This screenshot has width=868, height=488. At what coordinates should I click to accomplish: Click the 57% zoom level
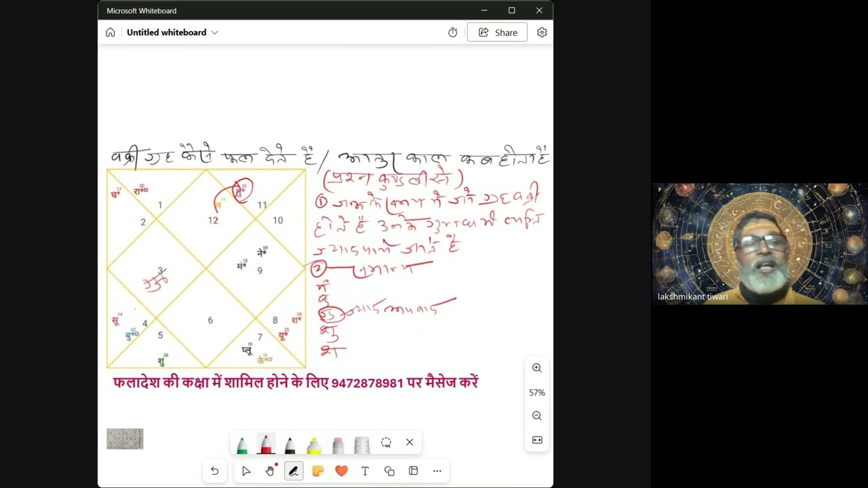[x=537, y=392]
